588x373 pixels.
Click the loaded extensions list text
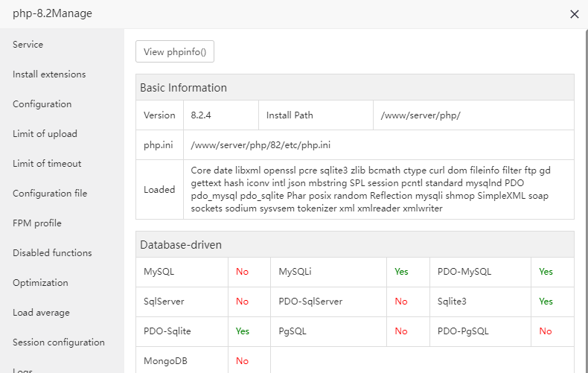371,189
